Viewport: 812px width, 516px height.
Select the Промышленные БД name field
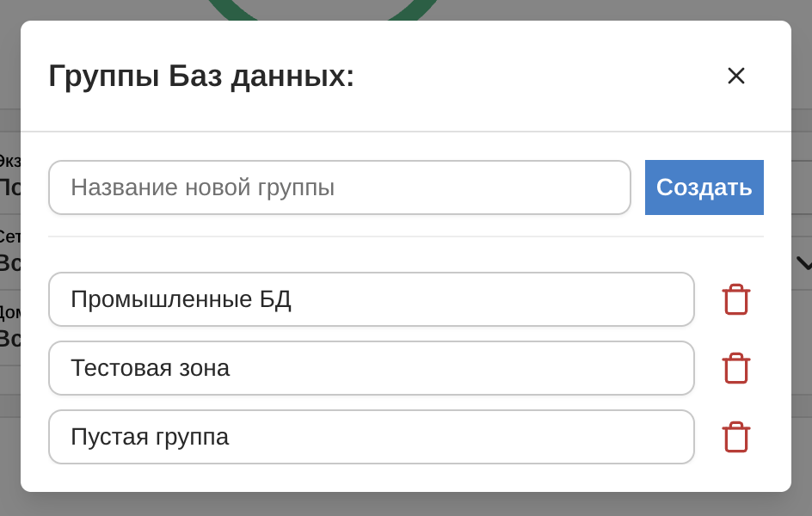[371, 299]
